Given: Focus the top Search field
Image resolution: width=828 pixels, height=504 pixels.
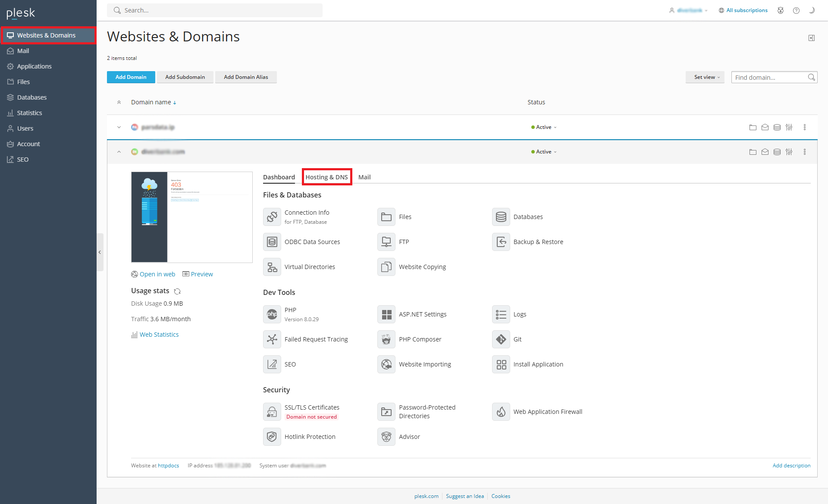Looking at the screenshot, I should [215, 10].
